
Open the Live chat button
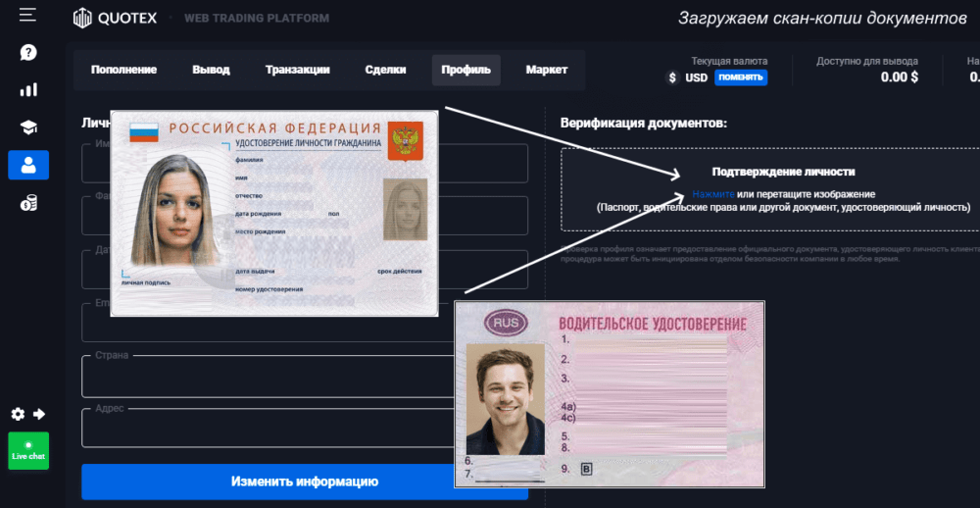pyautogui.click(x=28, y=451)
